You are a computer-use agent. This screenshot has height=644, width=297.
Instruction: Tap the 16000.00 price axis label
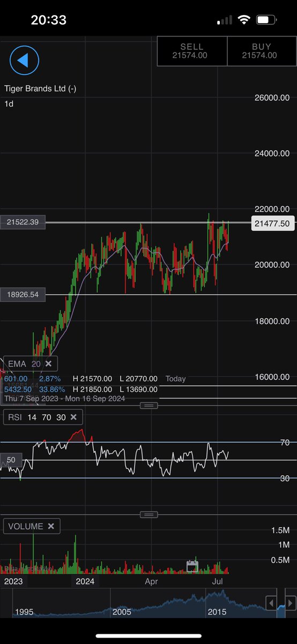click(x=272, y=377)
